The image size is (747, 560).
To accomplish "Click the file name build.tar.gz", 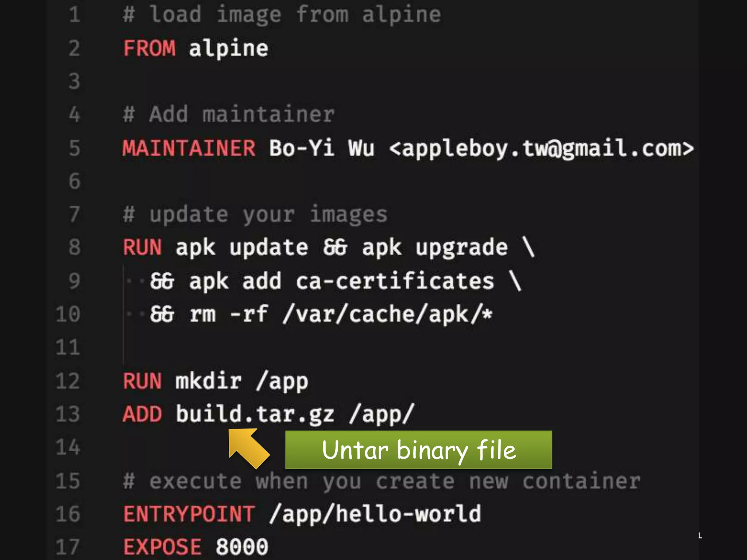I will (x=255, y=415).
